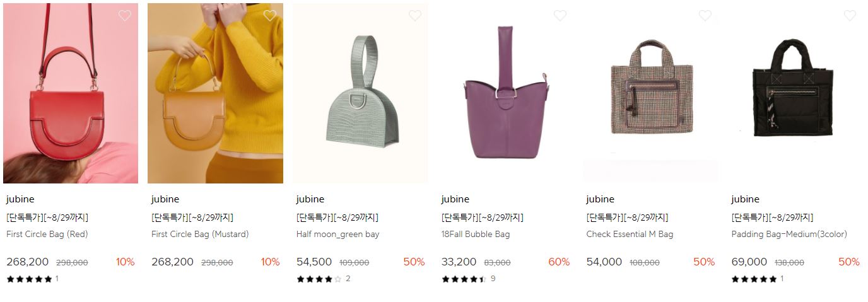
Task: Open the 'First Circle Bag (Red)' title link
Action: click(x=47, y=234)
